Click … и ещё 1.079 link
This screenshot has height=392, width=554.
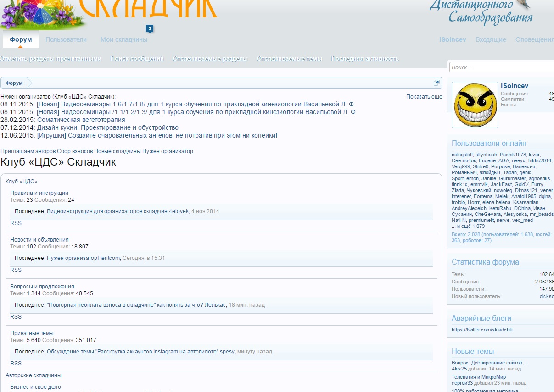click(468, 226)
